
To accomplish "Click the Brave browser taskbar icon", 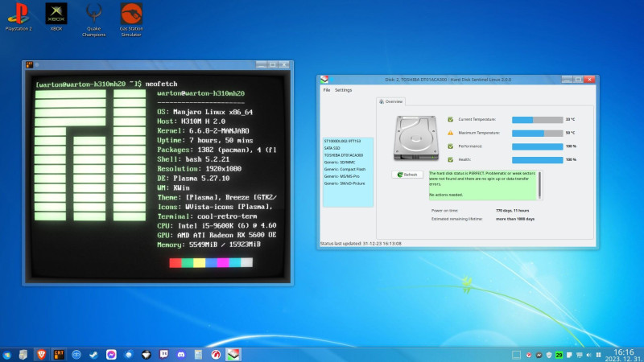I will (x=41, y=354).
